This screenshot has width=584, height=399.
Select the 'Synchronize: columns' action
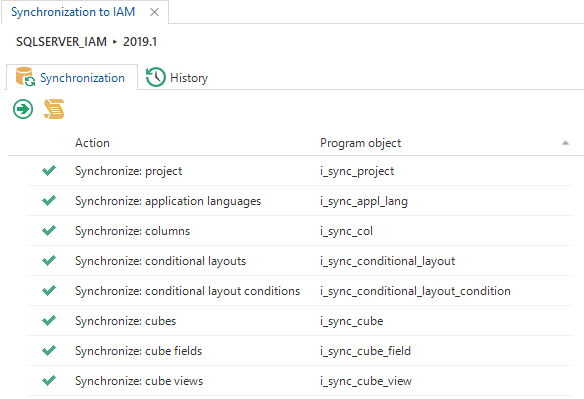tap(133, 231)
